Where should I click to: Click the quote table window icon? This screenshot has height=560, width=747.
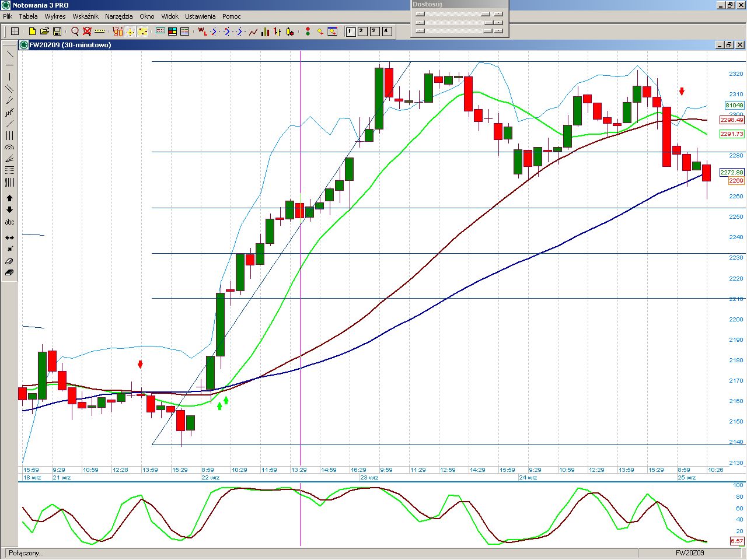pyautogui.click(x=160, y=32)
